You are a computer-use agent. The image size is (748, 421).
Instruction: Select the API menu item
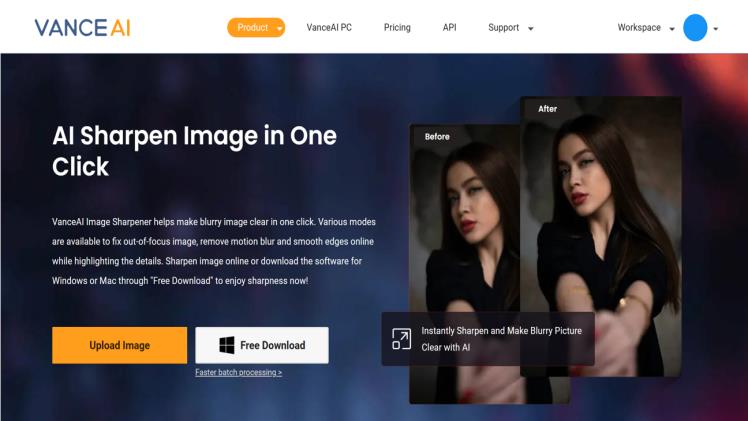pyautogui.click(x=449, y=28)
